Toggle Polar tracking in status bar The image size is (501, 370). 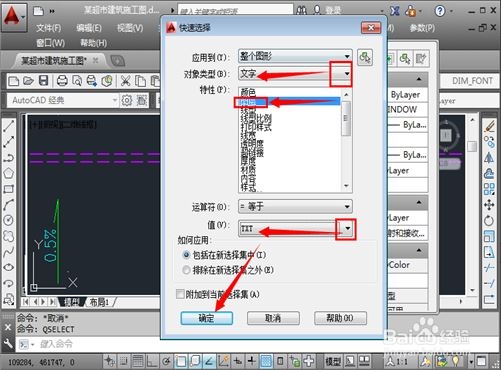point(167,361)
